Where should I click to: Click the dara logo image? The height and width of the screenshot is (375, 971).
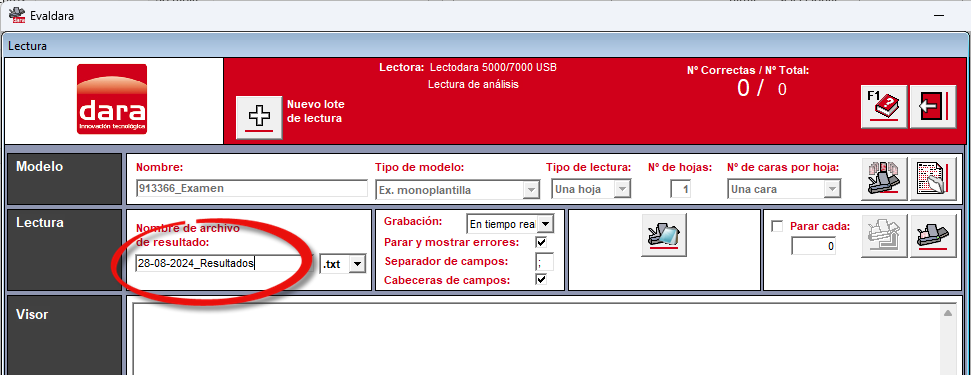click(112, 99)
